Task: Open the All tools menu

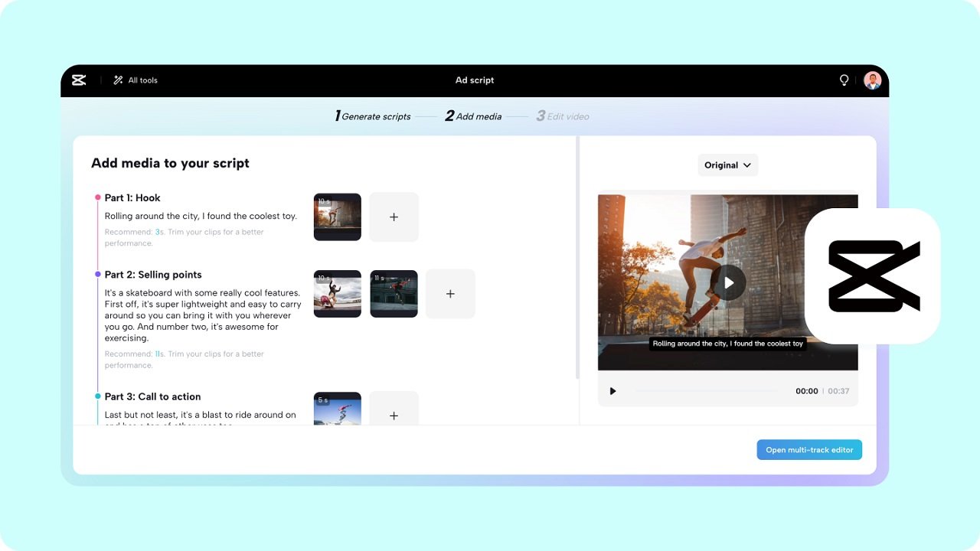Action: click(135, 80)
